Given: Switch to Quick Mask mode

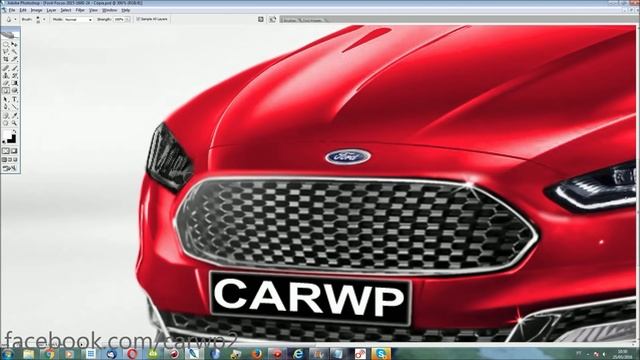Looking at the screenshot, I should click(x=14, y=151).
